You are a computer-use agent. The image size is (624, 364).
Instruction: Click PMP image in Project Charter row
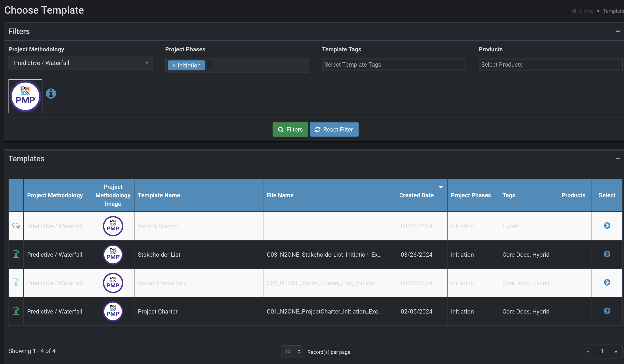point(113,311)
